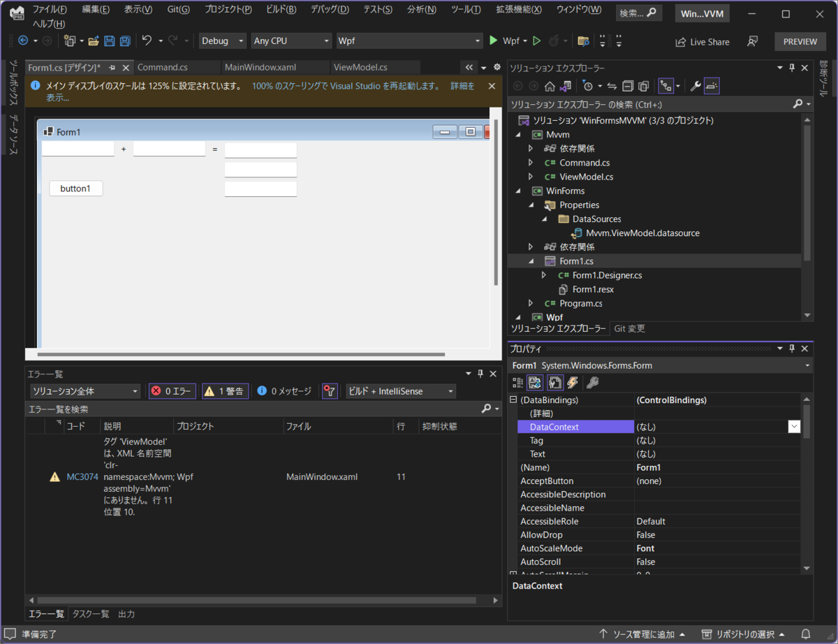Select ViewModel.cs file in Solution Explorer
This screenshot has height=644, width=838.
click(586, 177)
